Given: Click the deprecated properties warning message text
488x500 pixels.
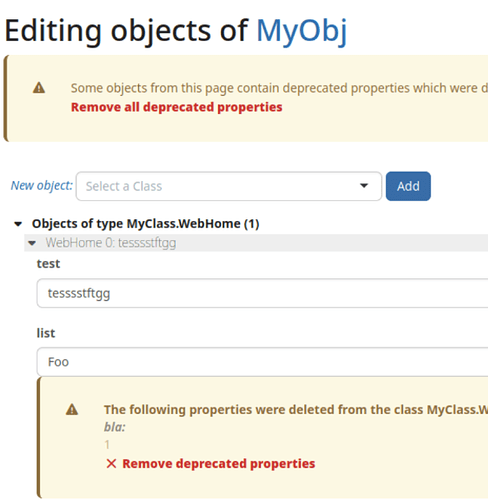Looking at the screenshot, I should [279, 88].
